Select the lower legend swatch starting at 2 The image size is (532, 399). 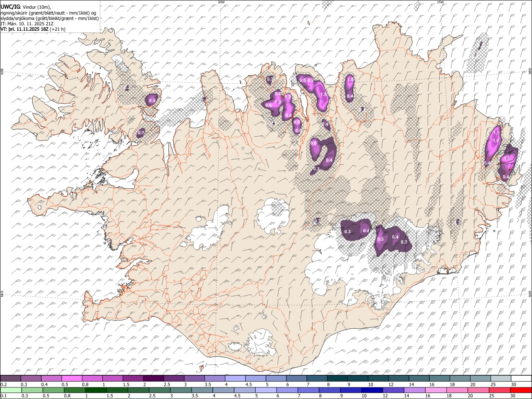(138, 390)
